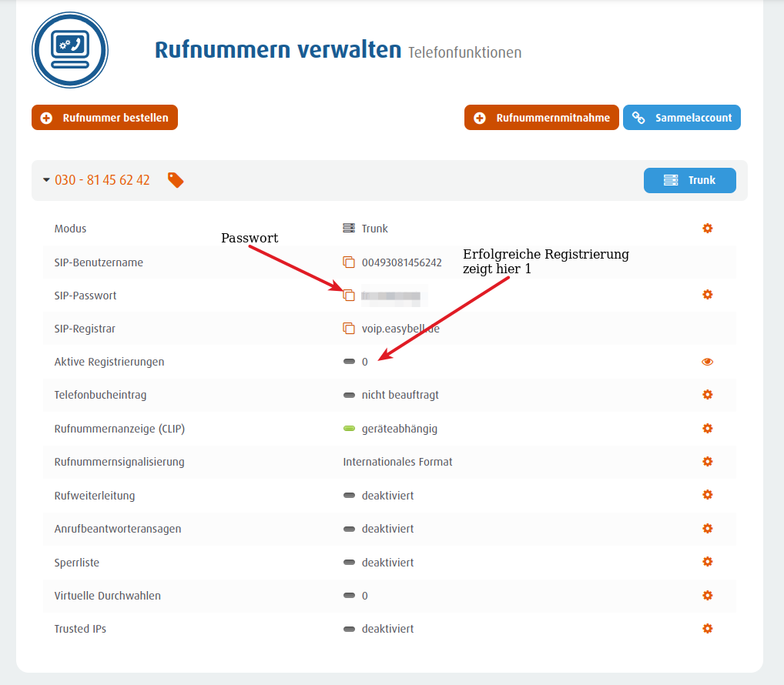Open Telefonbucheintrag settings gear
This screenshot has width=784, height=685.
click(707, 395)
